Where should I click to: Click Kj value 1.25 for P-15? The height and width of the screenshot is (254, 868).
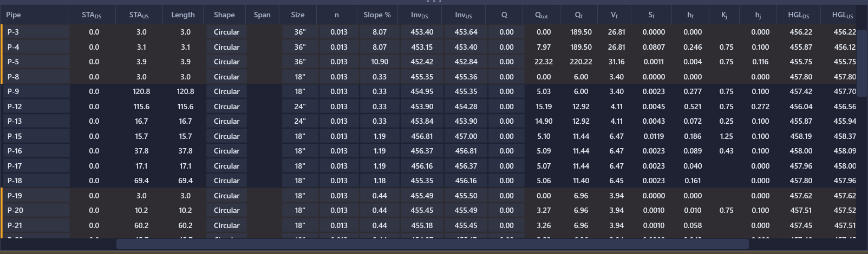point(726,136)
